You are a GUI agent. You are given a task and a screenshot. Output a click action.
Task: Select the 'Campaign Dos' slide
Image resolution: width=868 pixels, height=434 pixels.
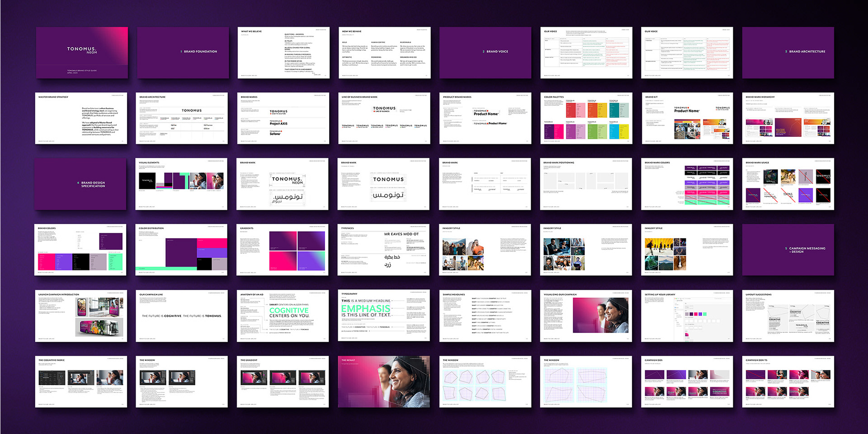point(687,382)
